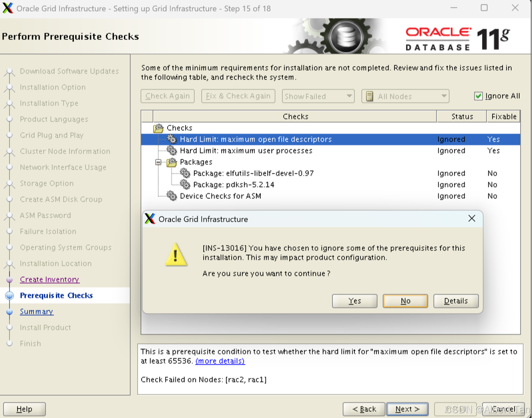The image size is (532, 418).
Task: Click the Next button
Action: click(408, 409)
